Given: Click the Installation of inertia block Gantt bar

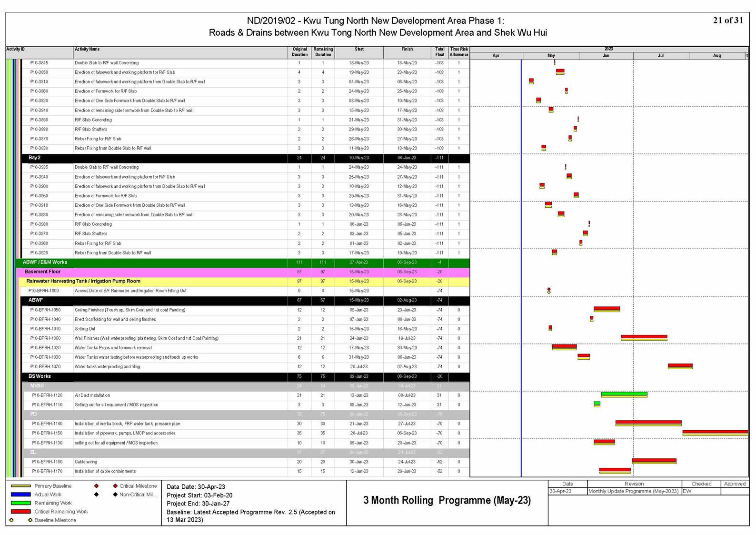Looking at the screenshot, I should point(648,423).
